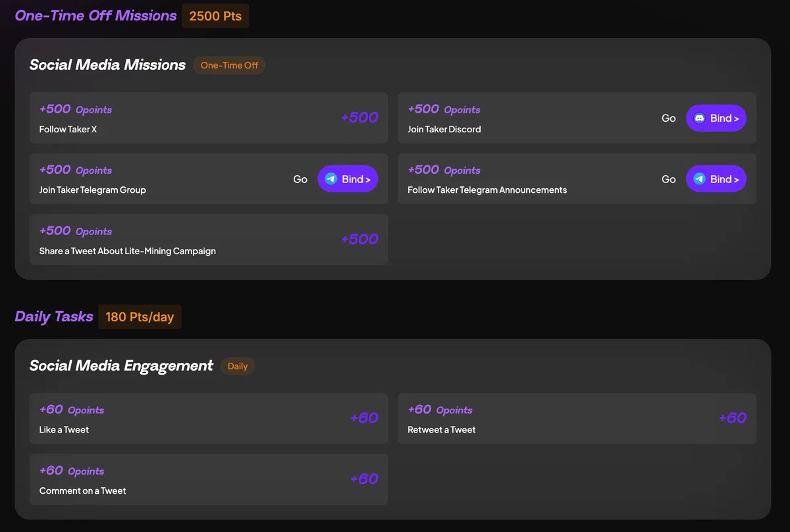Image resolution: width=790 pixels, height=532 pixels.
Task: Click the Daily tag beside Social Media Engagement
Action: coord(238,366)
